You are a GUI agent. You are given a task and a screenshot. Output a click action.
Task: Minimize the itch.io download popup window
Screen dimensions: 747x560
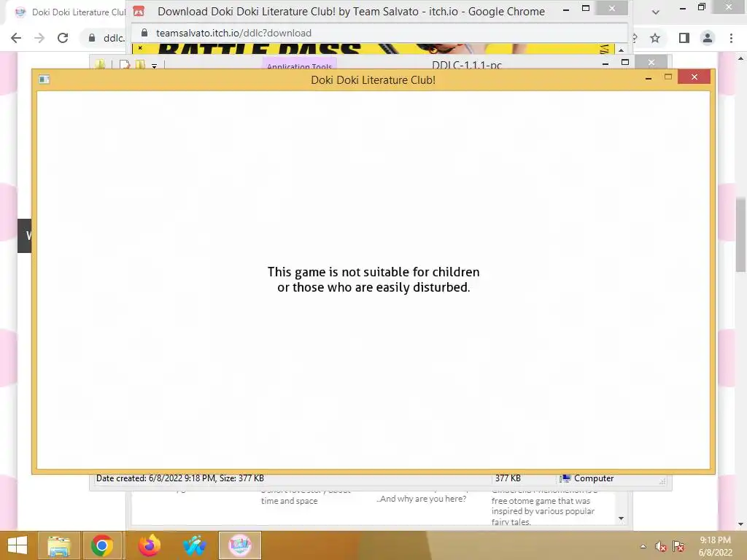pyautogui.click(x=566, y=9)
